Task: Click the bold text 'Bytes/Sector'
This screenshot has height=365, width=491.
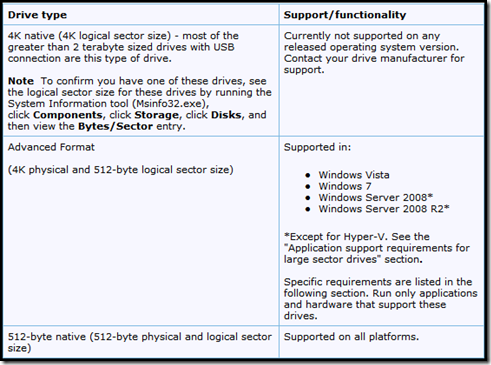Action: pyautogui.click(x=115, y=126)
